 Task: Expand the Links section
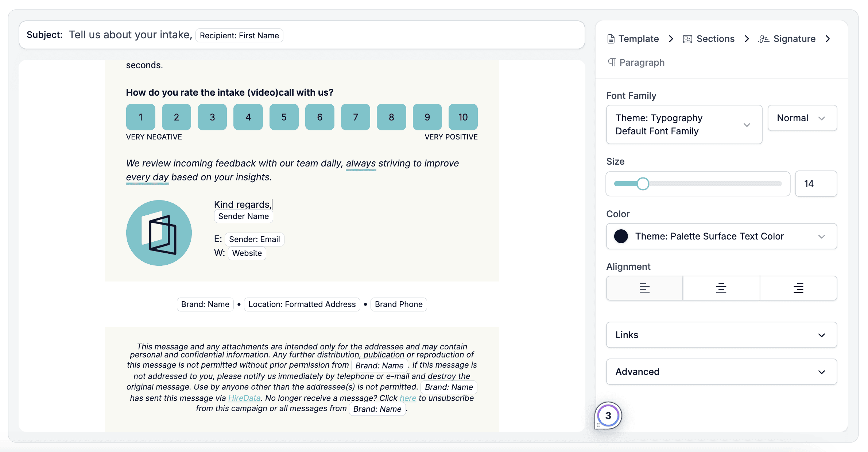(721, 335)
